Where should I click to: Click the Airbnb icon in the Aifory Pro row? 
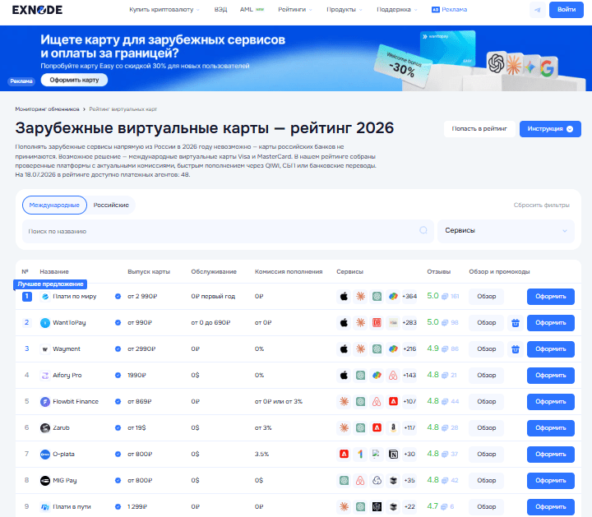click(x=393, y=375)
